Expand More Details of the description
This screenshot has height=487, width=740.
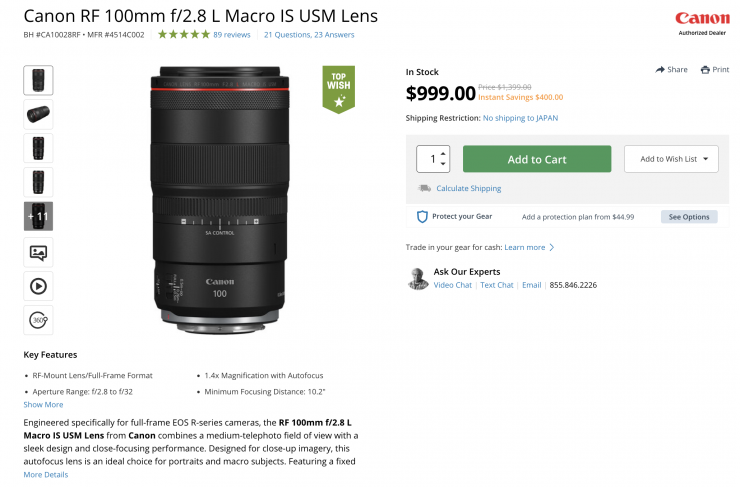click(x=46, y=475)
